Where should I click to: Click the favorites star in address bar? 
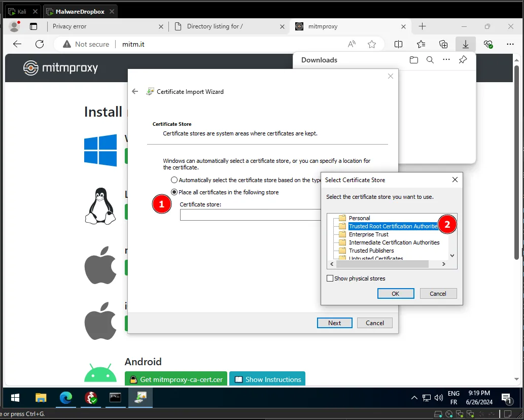[372, 44]
